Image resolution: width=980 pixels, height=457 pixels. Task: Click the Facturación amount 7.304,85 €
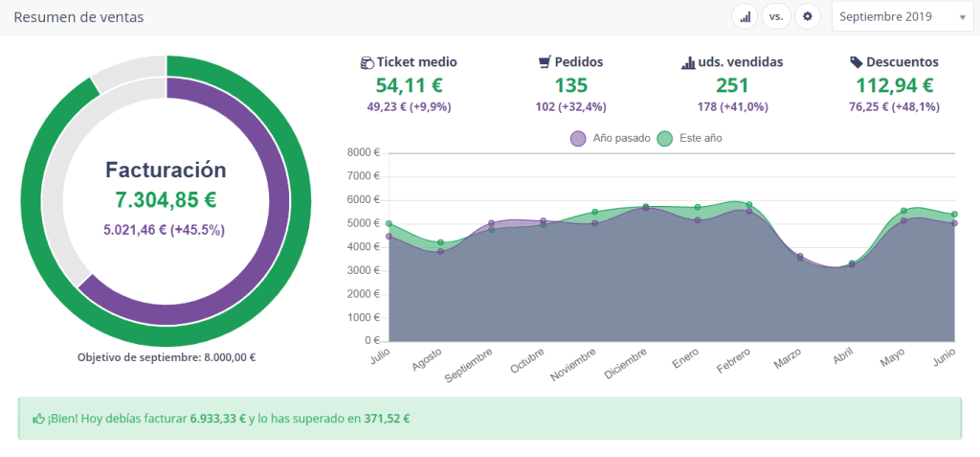(166, 199)
